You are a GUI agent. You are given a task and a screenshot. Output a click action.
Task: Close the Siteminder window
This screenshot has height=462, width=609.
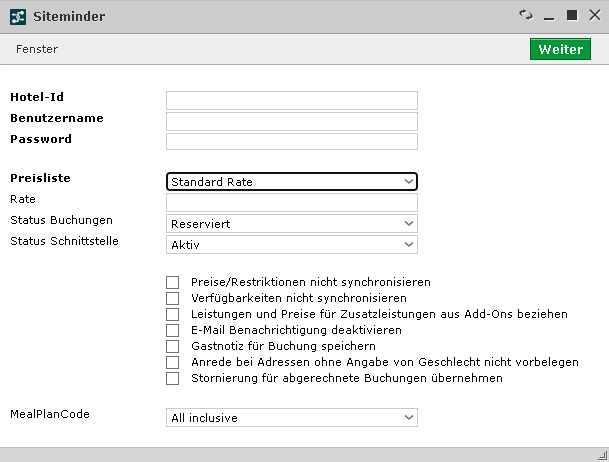coord(595,15)
